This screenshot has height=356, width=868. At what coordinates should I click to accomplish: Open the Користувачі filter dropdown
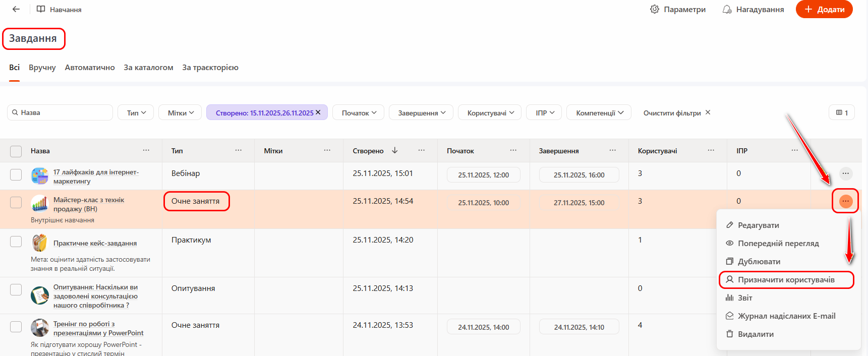490,112
